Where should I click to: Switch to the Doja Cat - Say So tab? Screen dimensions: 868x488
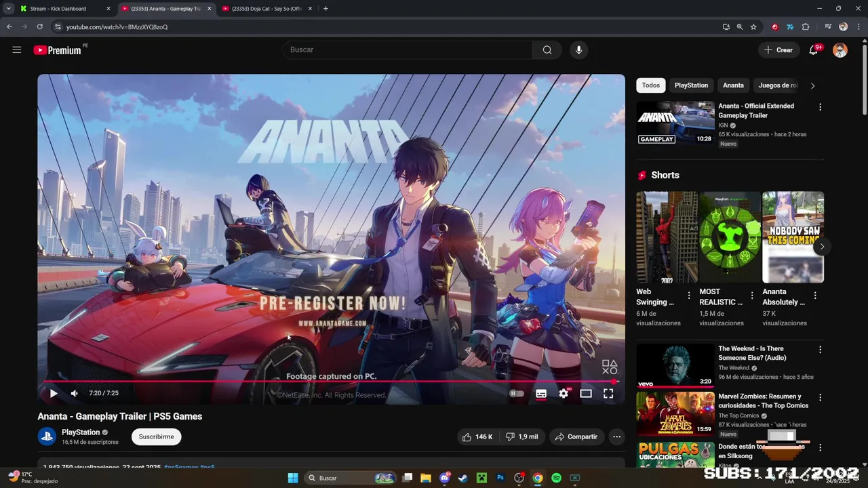268,9
